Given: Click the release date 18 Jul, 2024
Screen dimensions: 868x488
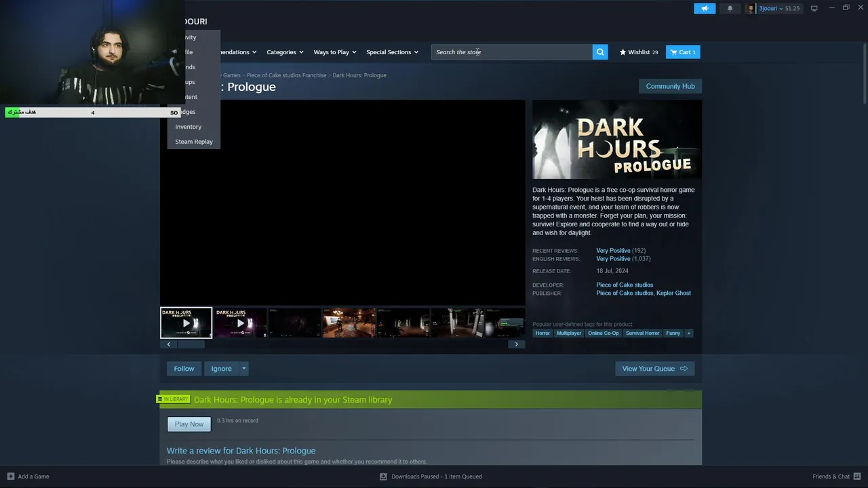Looking at the screenshot, I should pos(612,271).
